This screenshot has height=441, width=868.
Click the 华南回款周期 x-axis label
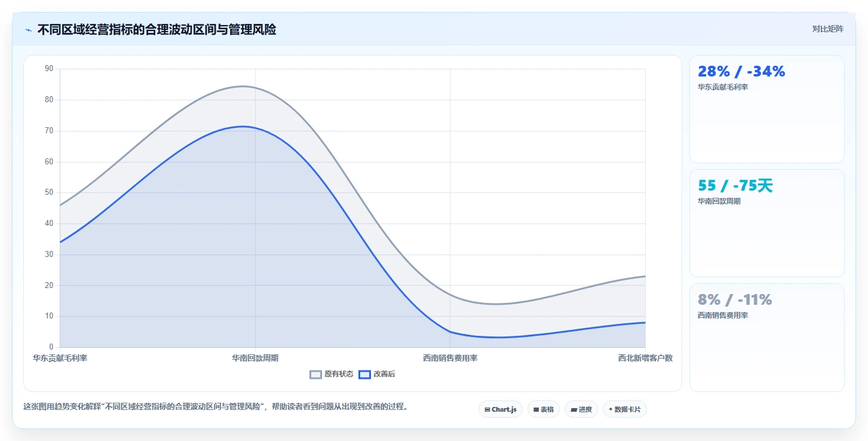255,358
